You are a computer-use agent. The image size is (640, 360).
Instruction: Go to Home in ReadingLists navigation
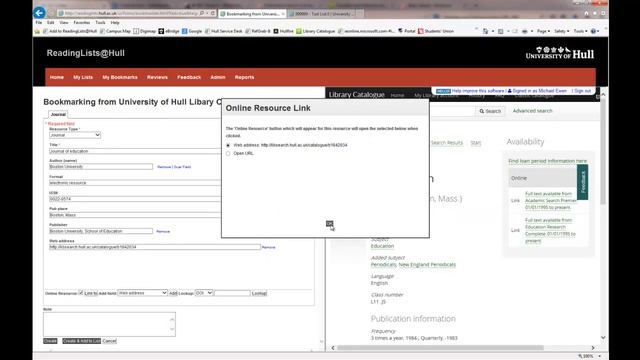click(57, 77)
